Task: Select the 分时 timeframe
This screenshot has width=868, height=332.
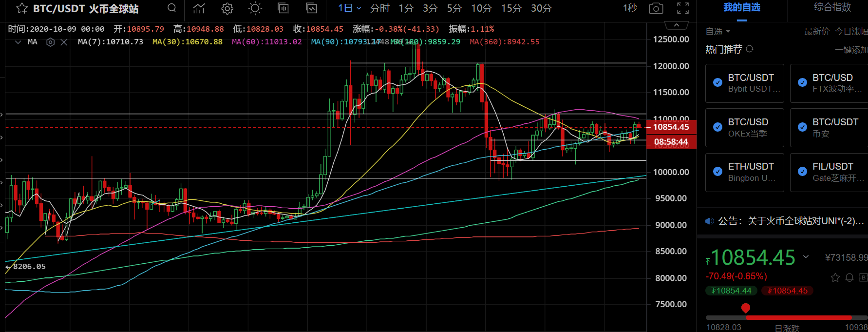Action: [x=380, y=8]
